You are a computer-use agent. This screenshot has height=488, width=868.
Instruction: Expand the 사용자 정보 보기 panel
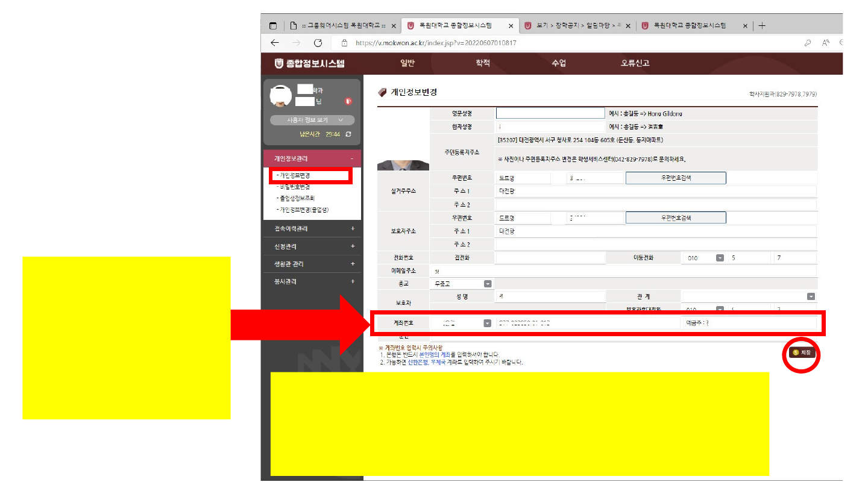tap(312, 120)
